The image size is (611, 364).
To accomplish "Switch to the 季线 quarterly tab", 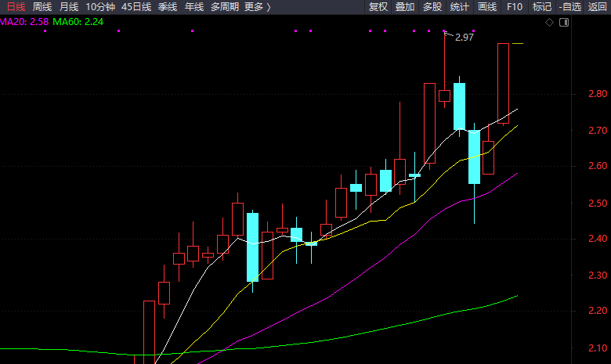I will (168, 7).
